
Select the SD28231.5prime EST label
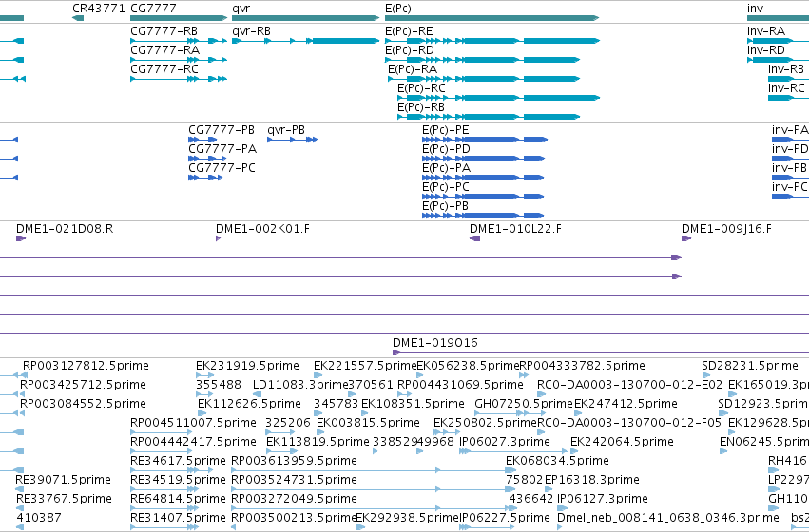750,366
